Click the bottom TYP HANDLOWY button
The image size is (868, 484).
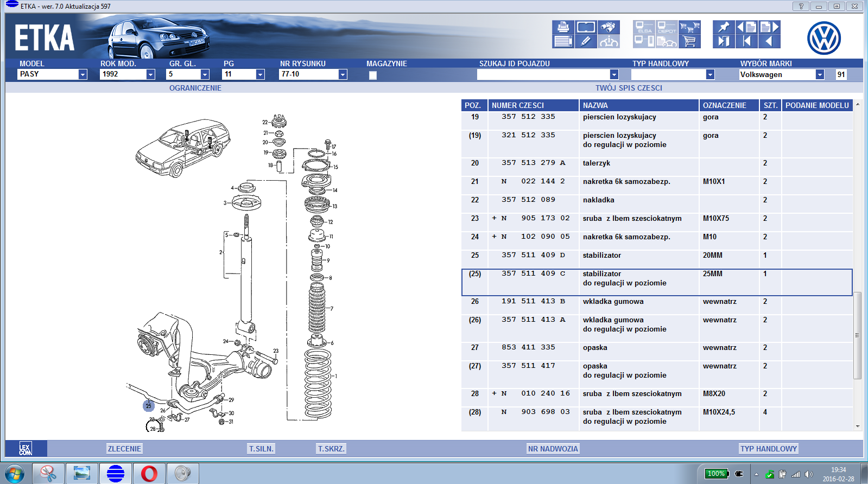coord(769,449)
